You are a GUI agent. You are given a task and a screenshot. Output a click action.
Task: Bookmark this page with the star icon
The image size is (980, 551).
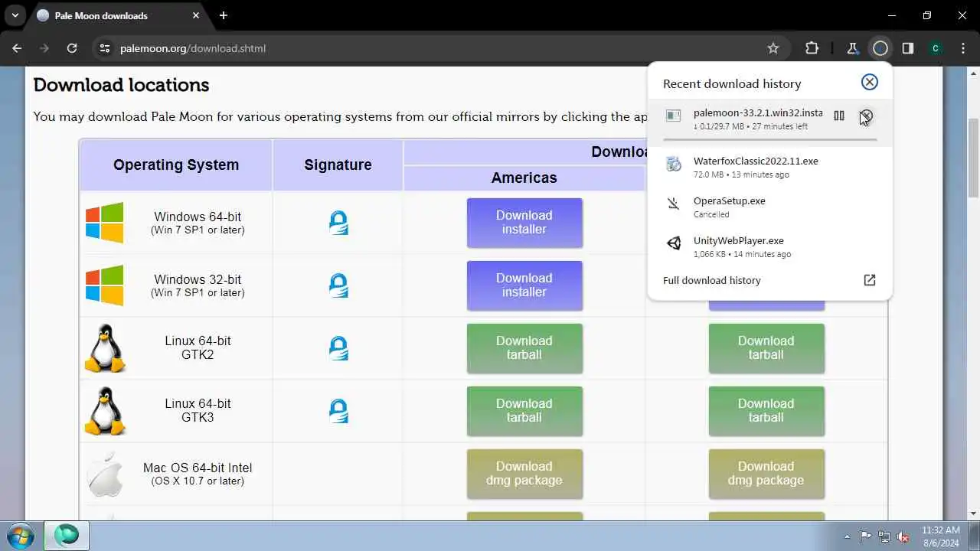click(x=773, y=48)
